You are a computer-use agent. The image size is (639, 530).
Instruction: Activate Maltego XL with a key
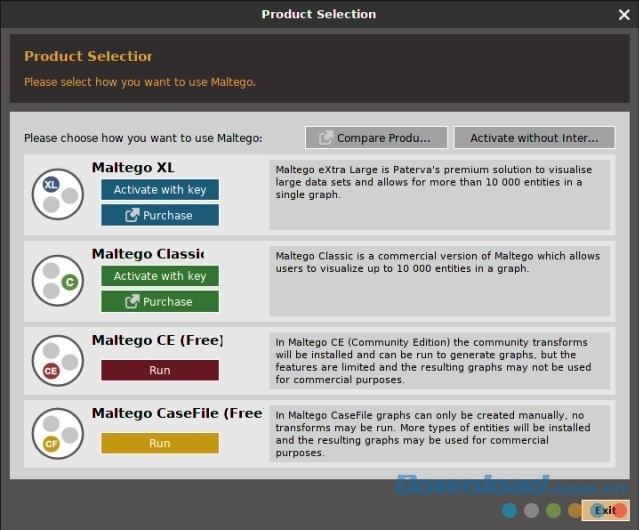tap(160, 190)
